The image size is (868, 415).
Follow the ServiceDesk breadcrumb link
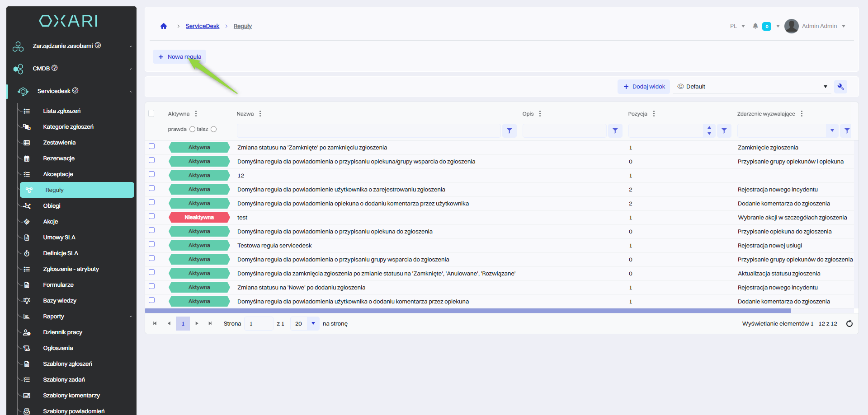pyautogui.click(x=202, y=26)
